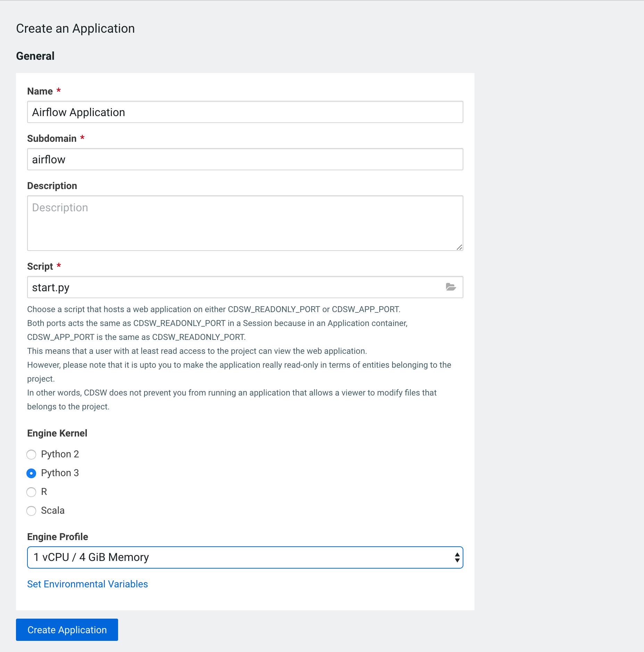Viewport: 644px width, 652px height.
Task: Edit the airflow Subdomain field
Action: (245, 159)
